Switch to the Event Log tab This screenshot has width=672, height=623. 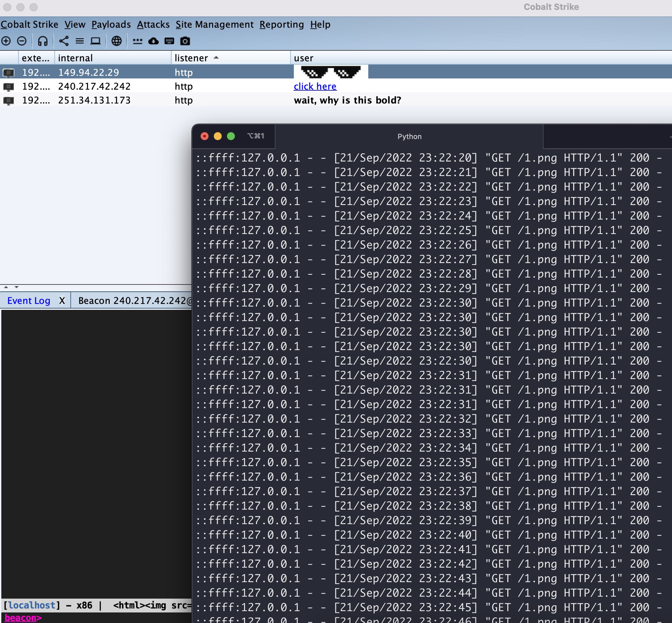pos(29,301)
